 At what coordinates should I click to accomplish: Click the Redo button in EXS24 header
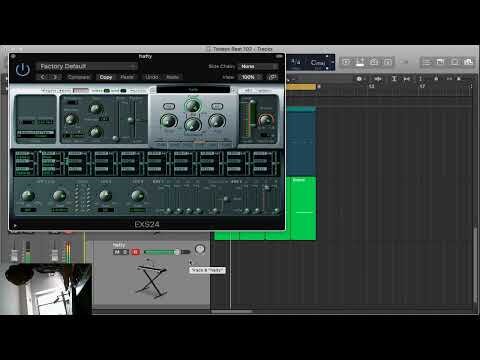click(173, 77)
